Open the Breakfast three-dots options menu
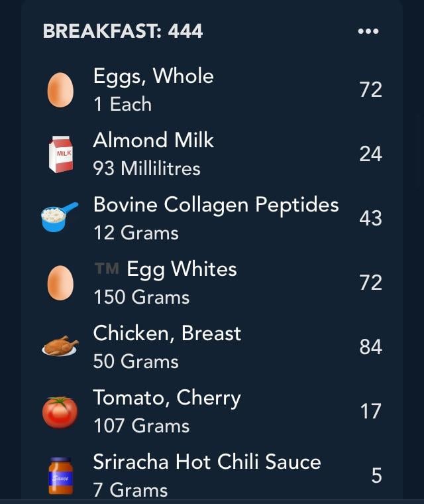Screen dimensions: 424x504 tap(368, 31)
